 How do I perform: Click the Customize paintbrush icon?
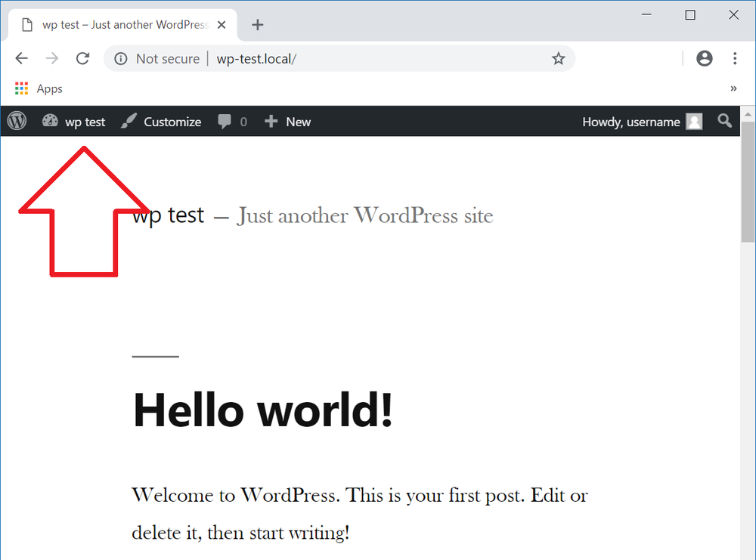click(129, 121)
